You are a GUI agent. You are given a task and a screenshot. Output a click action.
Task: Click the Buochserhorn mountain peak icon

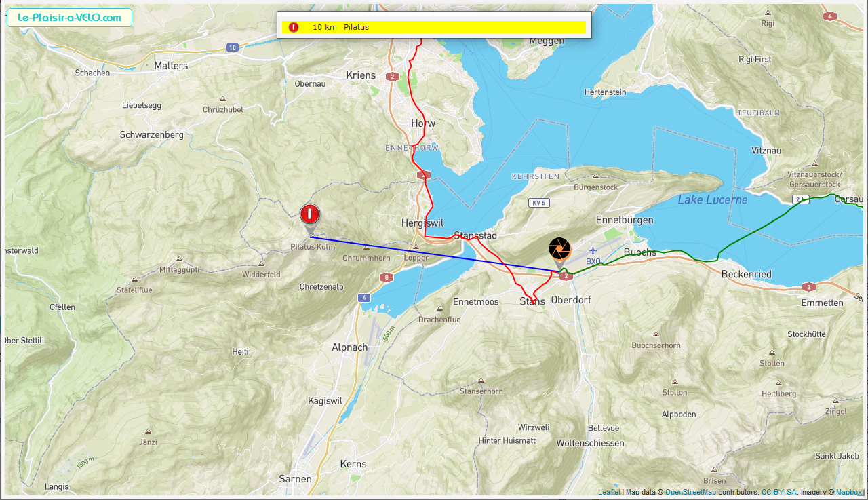click(x=655, y=334)
